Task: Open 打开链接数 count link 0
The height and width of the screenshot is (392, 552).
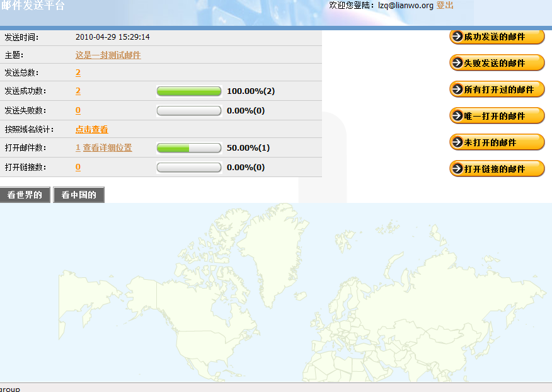Action: coord(78,167)
